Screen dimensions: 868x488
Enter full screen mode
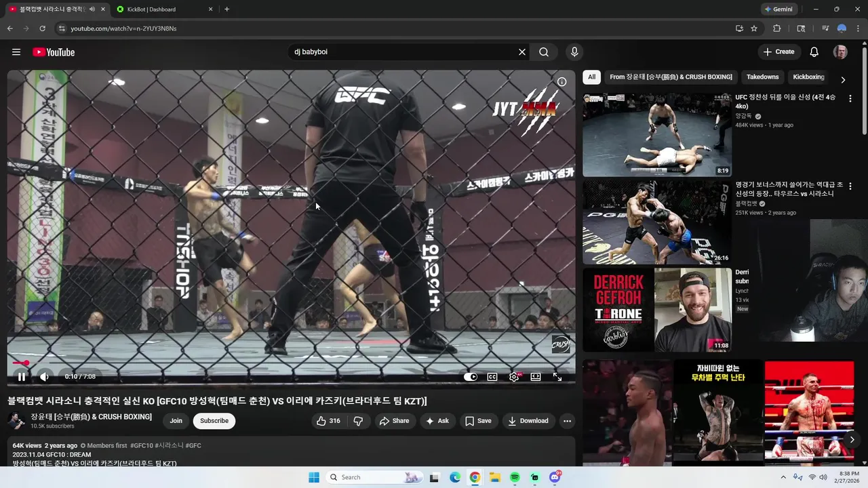[x=557, y=377]
